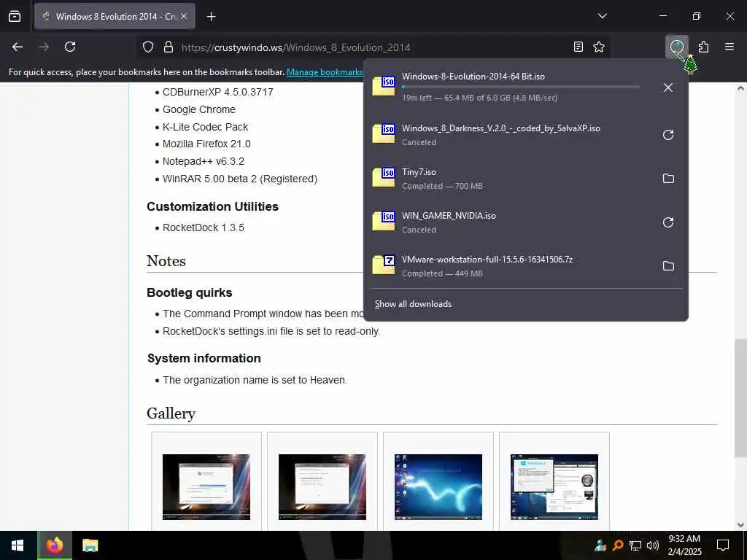Open the Windows Start menu
The height and width of the screenshot is (560, 747).
point(18,545)
